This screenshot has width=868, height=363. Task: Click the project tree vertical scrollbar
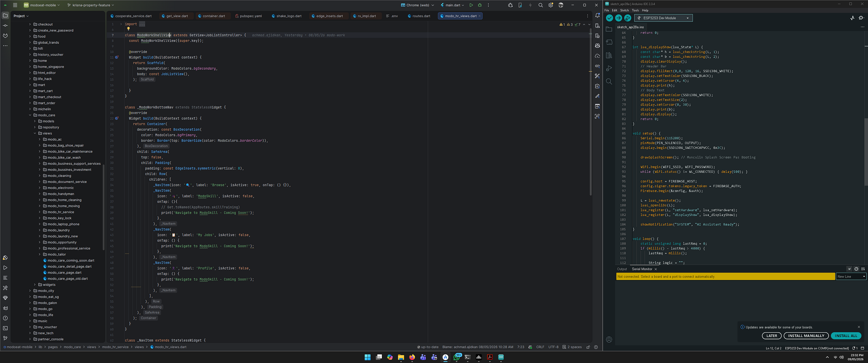[103, 207]
